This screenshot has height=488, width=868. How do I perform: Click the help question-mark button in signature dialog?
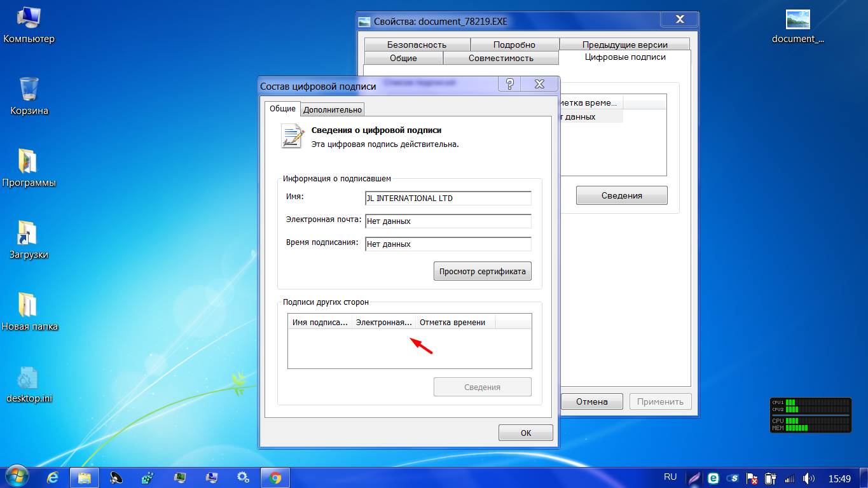[x=510, y=84]
